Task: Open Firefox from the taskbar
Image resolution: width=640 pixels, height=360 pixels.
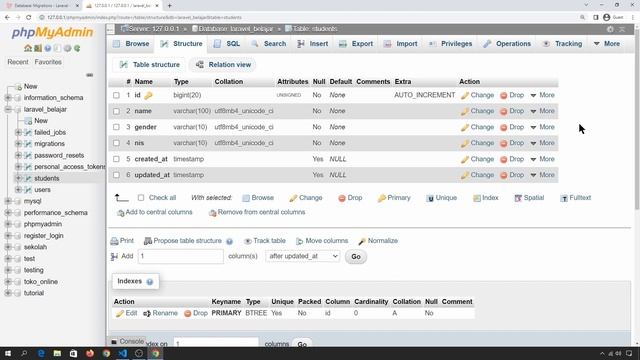Action: [90, 353]
